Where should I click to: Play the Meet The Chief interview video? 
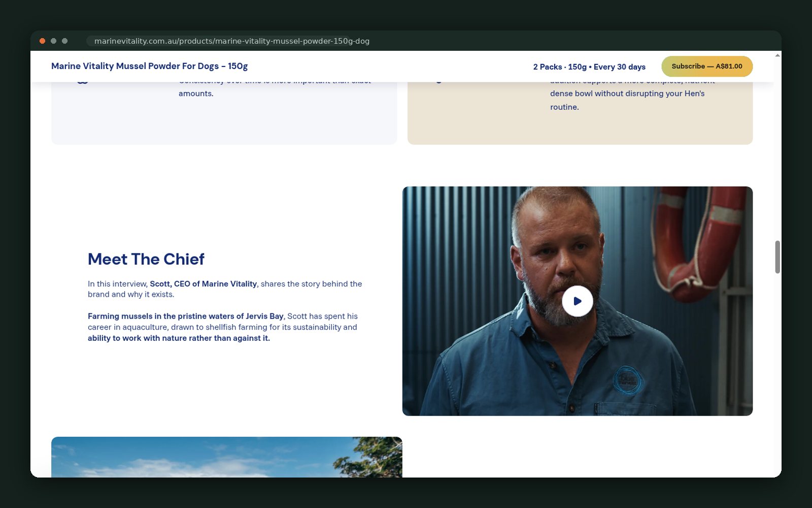577,301
